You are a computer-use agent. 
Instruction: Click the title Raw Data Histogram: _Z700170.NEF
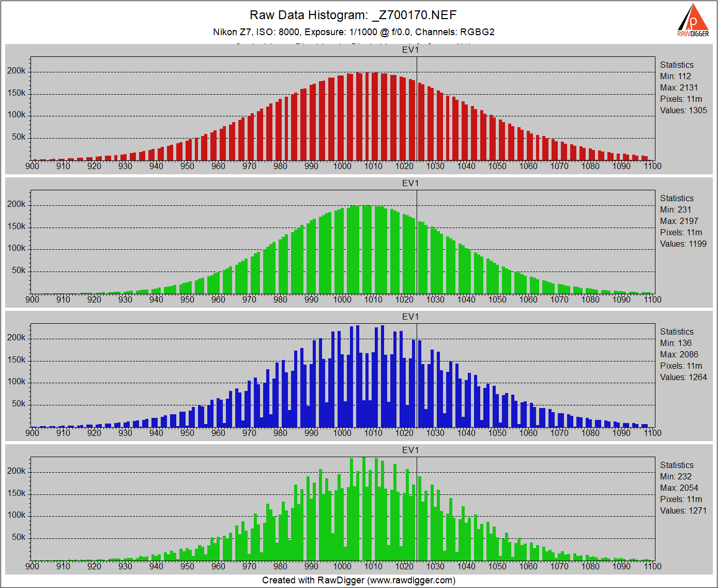tap(353, 16)
